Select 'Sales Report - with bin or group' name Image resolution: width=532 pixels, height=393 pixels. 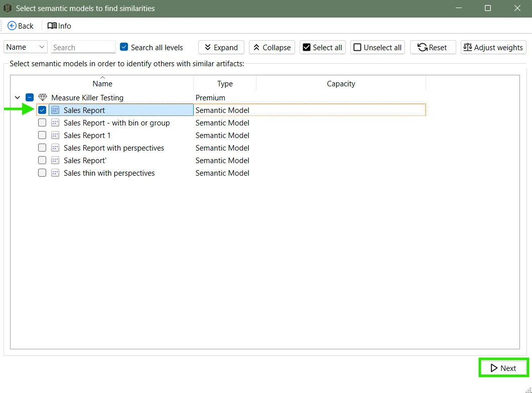pos(117,123)
